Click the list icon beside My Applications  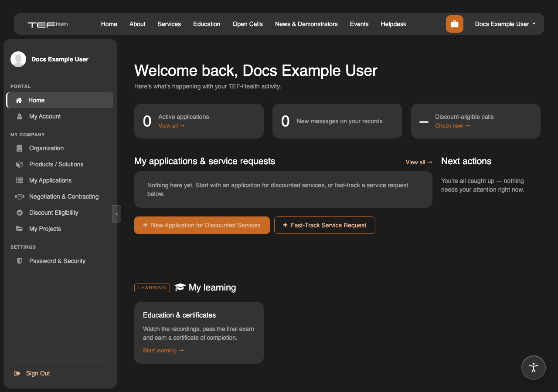pyautogui.click(x=19, y=180)
